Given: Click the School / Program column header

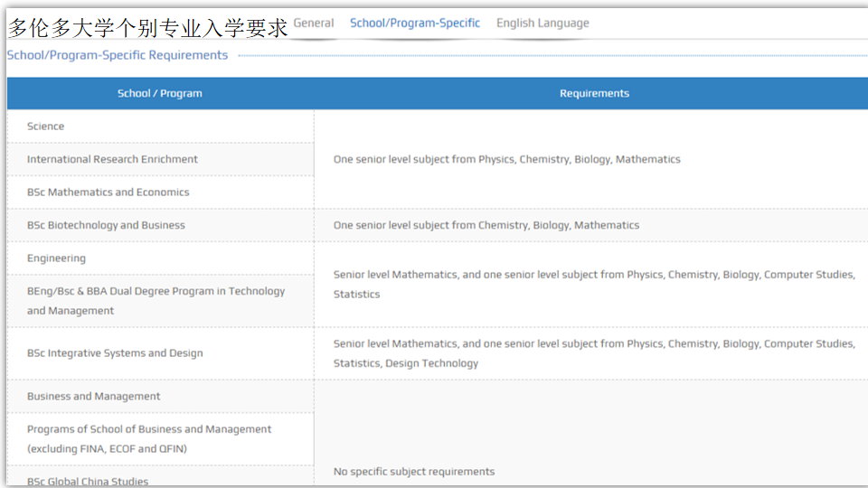Looking at the screenshot, I should coord(160,93).
